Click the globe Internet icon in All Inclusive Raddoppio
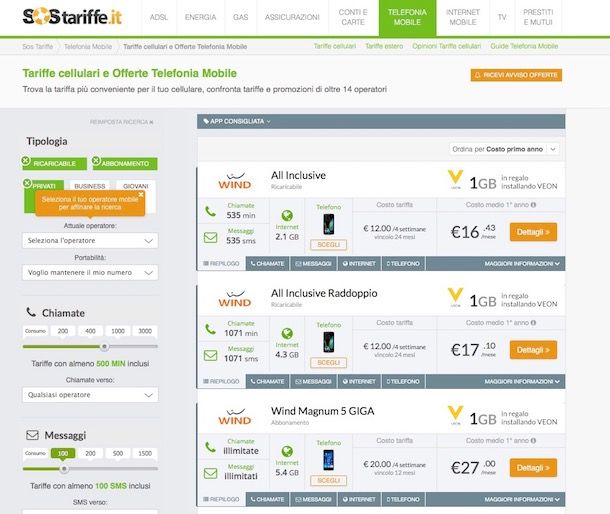610x514 pixels. pos(287,333)
